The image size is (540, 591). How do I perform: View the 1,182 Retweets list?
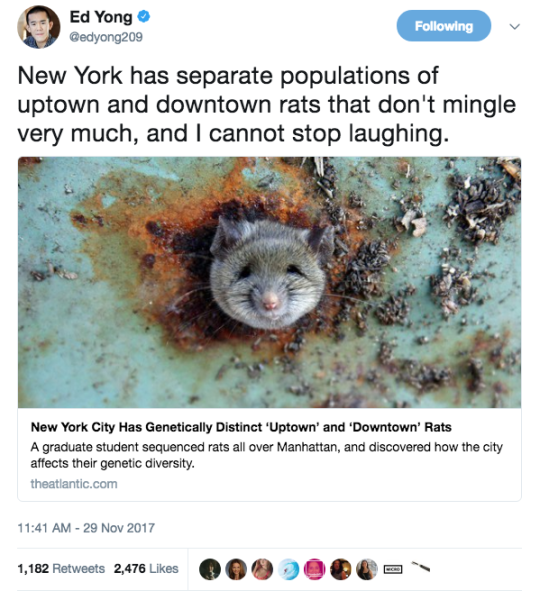[61, 568]
